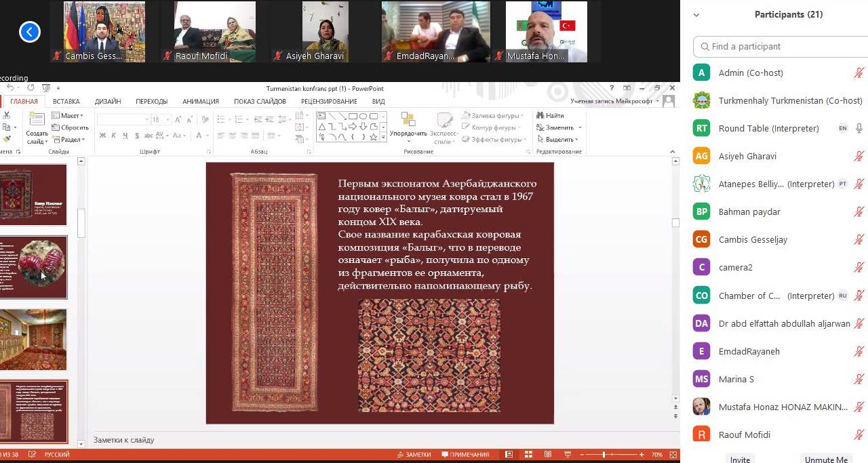
Task: Select slide thumbnail with round red carpet
Action: click(34, 267)
